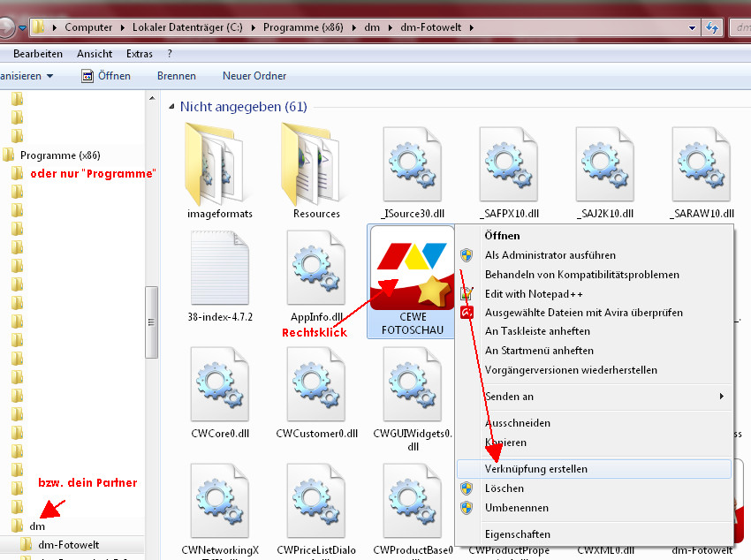Viewport: 751px width, 560px height.
Task: Click the Neuer Ordner button
Action: click(x=254, y=76)
